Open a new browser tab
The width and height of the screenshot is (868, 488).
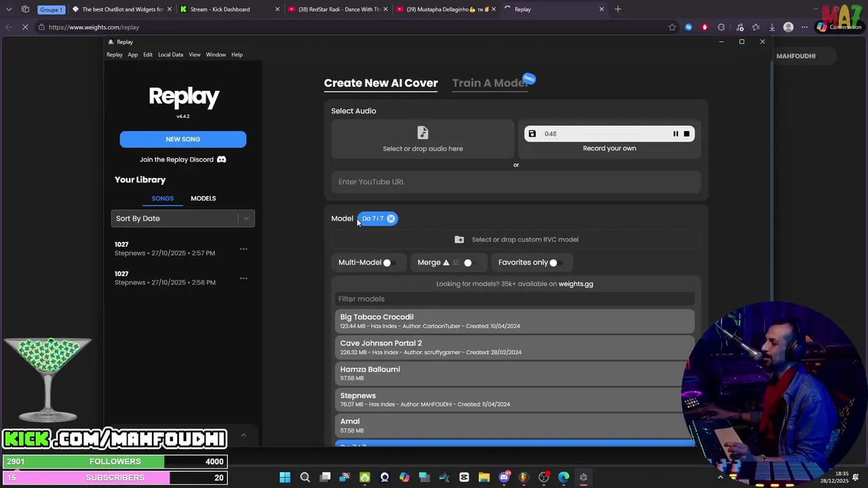[x=618, y=9]
